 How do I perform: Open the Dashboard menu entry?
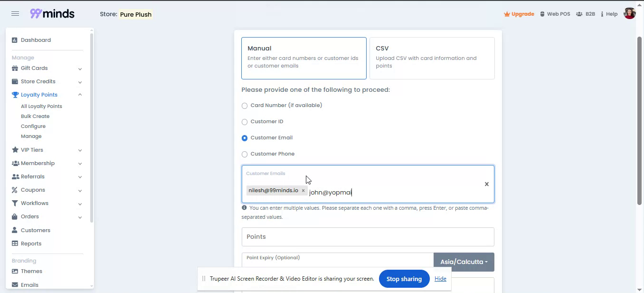click(31, 40)
